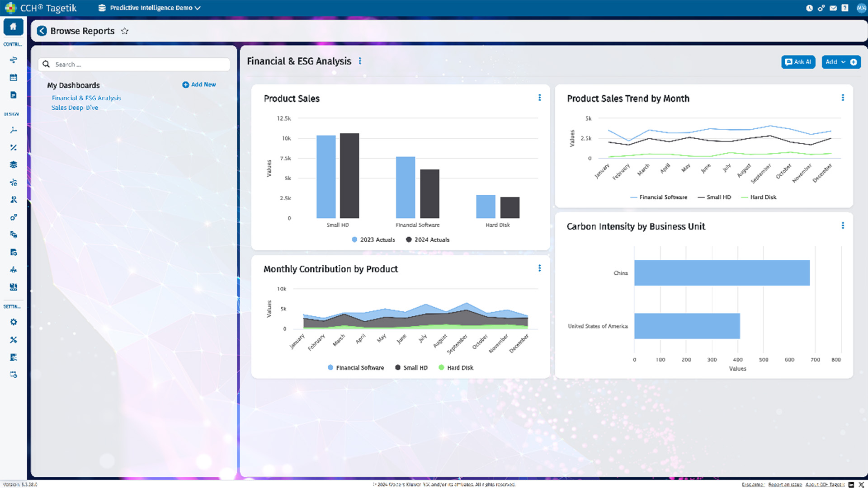Open Carbon Intensity chart kebab menu
Image resolution: width=868 pixels, height=488 pixels.
[x=843, y=225]
